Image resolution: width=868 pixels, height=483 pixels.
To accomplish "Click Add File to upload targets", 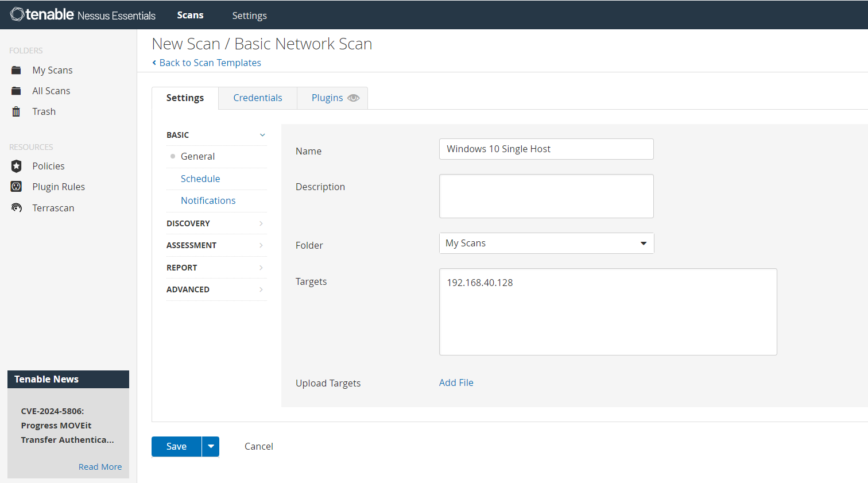I will tap(456, 382).
